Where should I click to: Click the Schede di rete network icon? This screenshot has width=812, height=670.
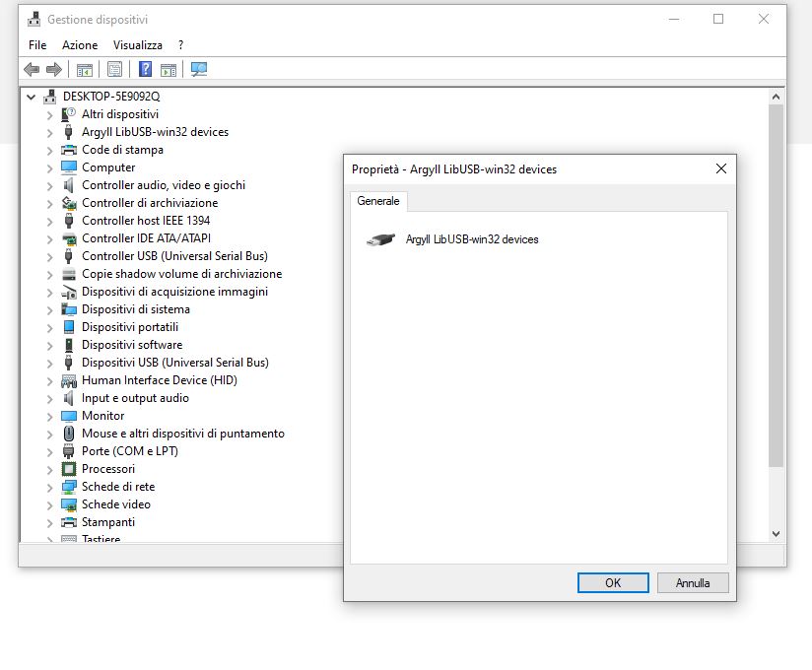point(68,486)
